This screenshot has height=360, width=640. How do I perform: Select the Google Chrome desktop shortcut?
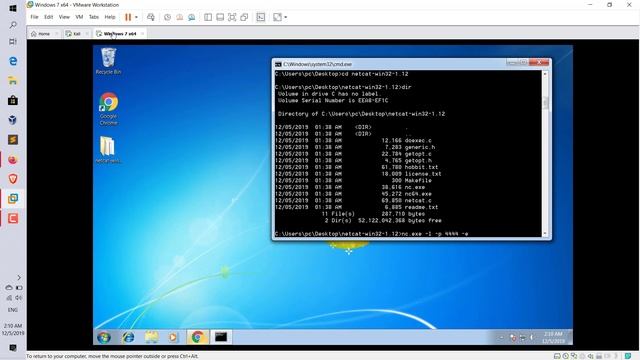(x=108, y=109)
